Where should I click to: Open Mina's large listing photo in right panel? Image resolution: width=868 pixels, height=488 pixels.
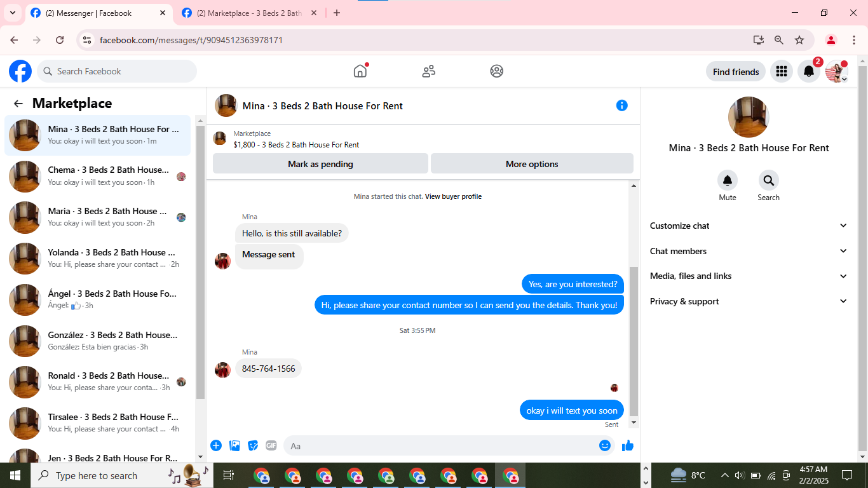[749, 117]
